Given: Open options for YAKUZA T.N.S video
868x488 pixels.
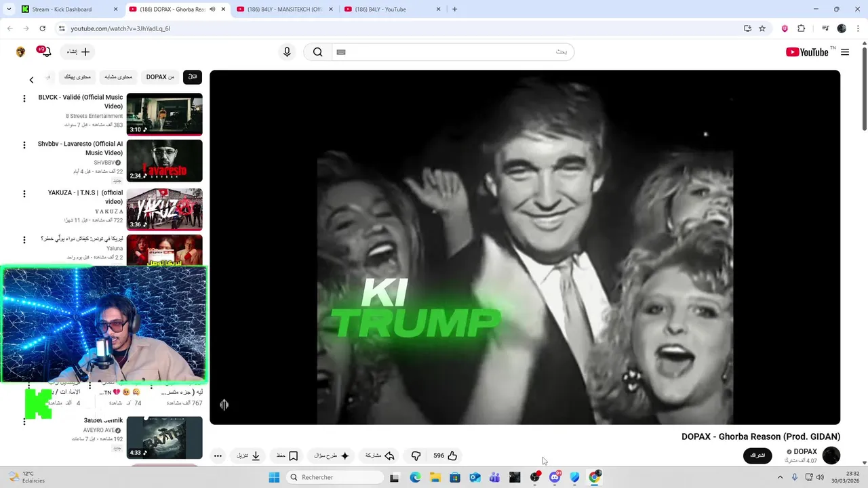Looking at the screenshot, I should pos(24,194).
